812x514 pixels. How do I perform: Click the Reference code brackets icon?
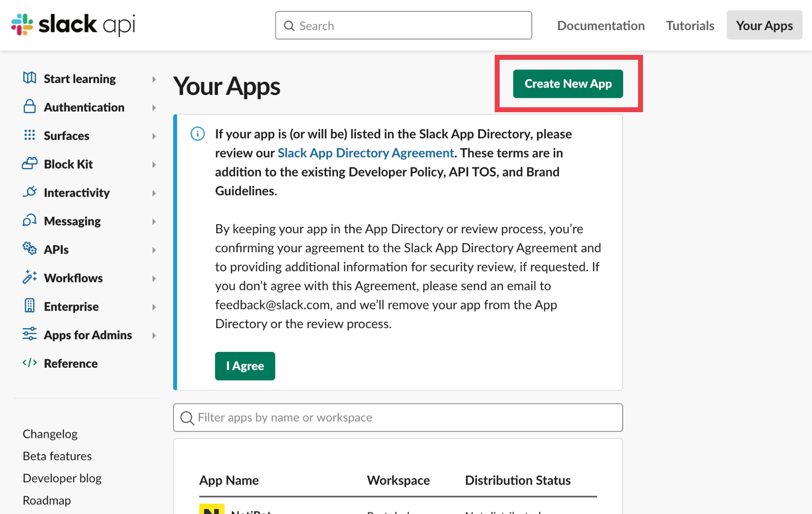point(30,363)
